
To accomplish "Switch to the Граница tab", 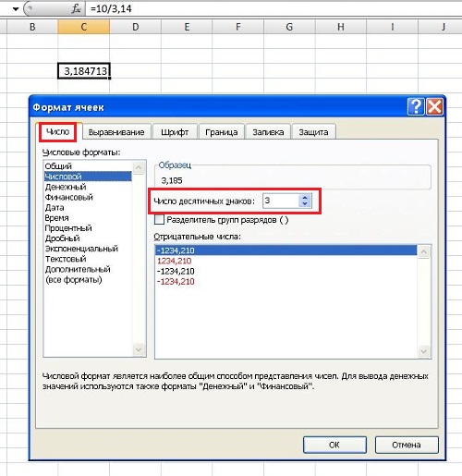I will [222, 132].
